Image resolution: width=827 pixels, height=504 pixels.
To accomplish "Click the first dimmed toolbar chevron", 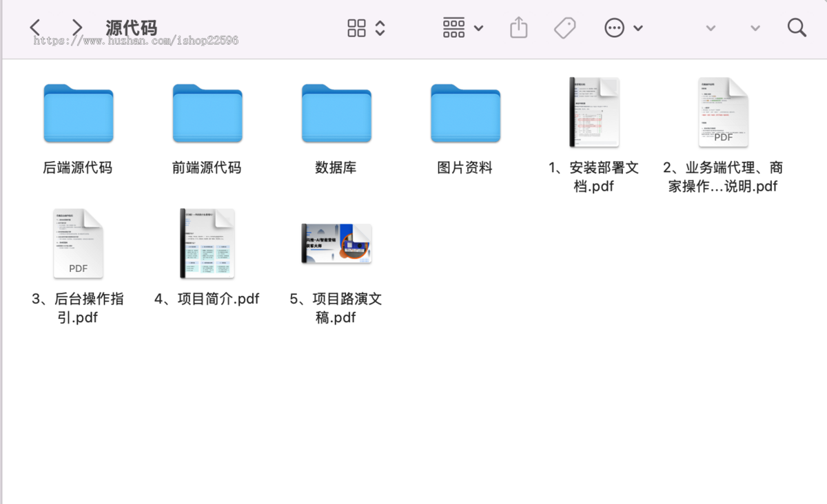I will click(711, 28).
